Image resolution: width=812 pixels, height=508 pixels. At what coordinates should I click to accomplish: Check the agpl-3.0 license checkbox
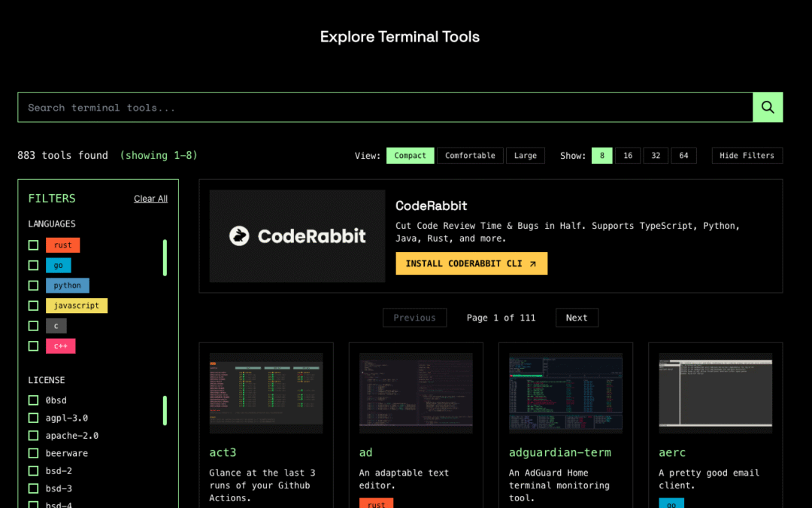coord(33,418)
